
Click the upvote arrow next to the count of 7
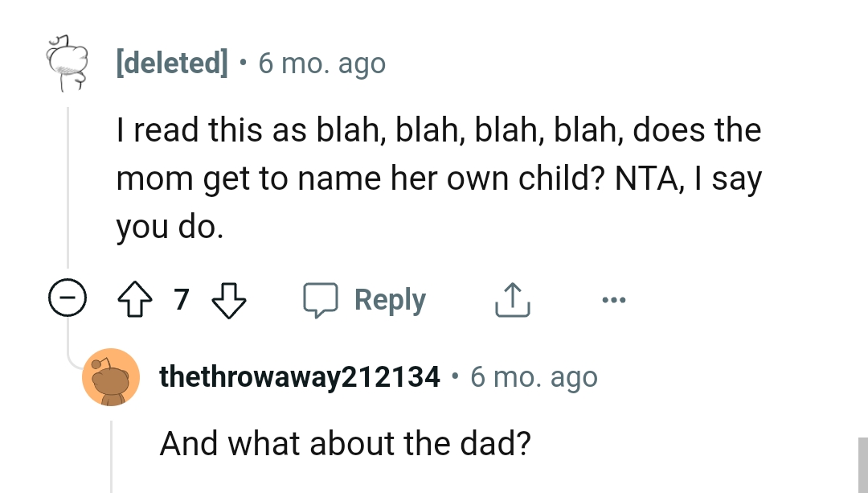(135, 298)
